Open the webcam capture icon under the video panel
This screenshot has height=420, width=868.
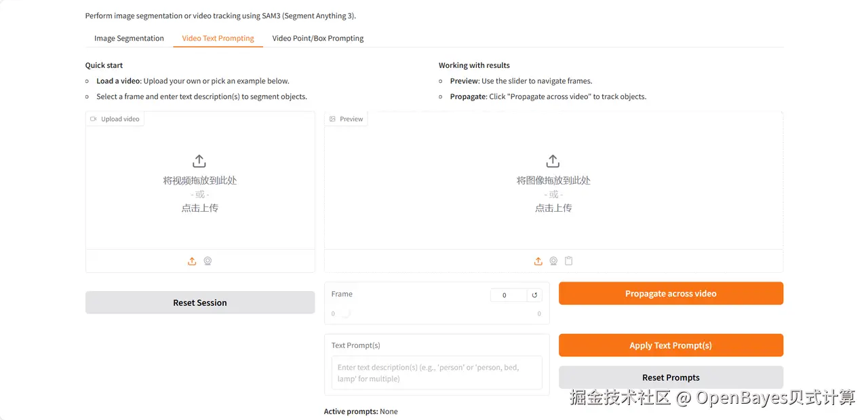208,261
